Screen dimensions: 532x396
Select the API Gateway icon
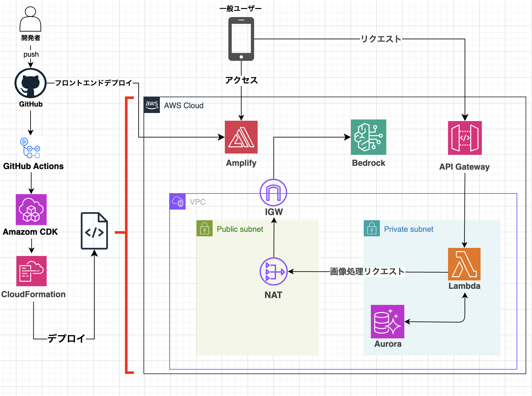point(465,138)
